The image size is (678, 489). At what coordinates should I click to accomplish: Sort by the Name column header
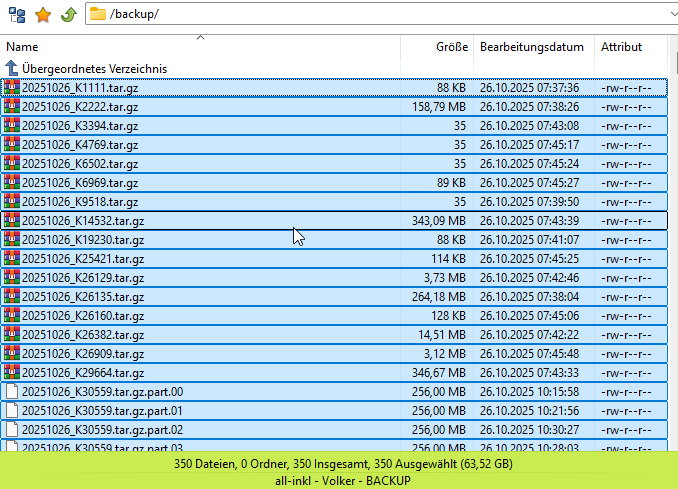tap(22, 47)
